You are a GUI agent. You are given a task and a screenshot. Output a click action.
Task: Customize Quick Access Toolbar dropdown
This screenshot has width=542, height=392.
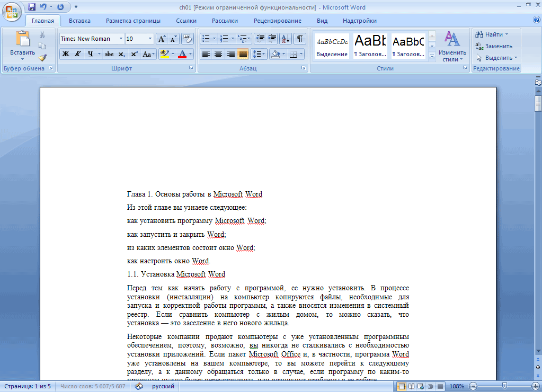pos(76,6)
